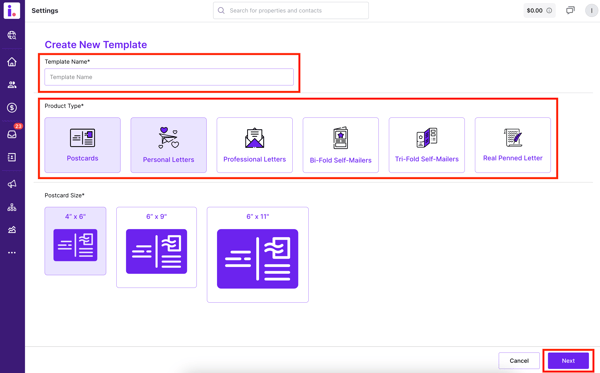
Task: Select Real Penned Letter product type
Action: [x=513, y=145]
